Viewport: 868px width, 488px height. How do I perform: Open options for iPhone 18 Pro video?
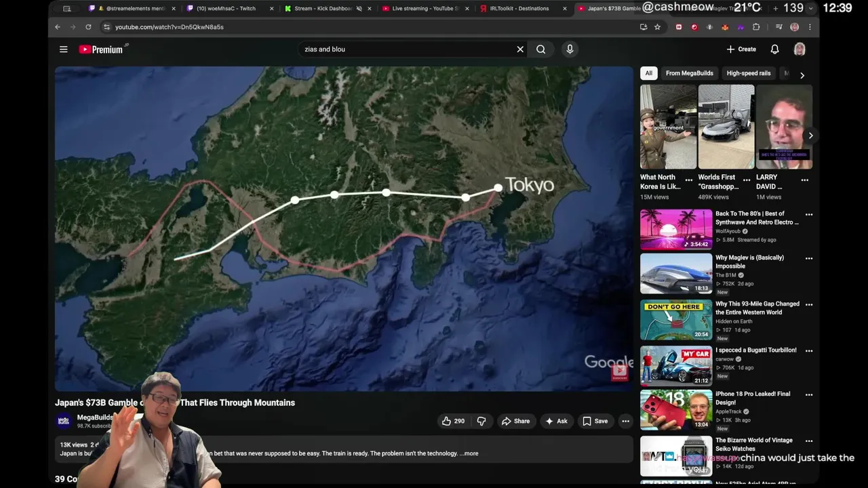coord(808,394)
